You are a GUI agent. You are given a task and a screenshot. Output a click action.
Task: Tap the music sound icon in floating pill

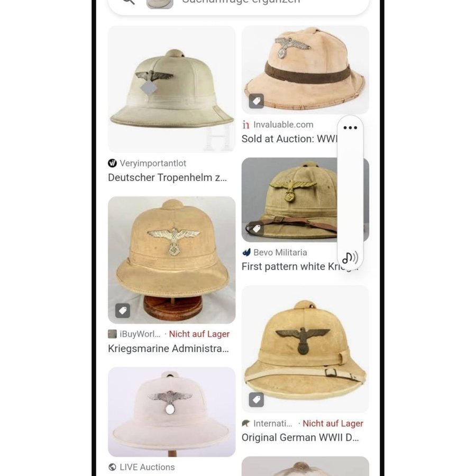pos(350,258)
